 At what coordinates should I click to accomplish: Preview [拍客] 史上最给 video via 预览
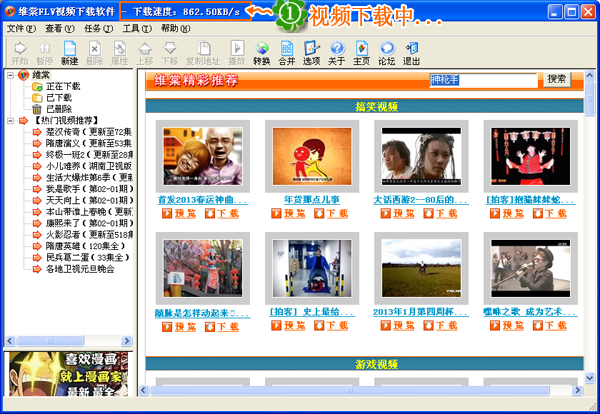coord(288,325)
